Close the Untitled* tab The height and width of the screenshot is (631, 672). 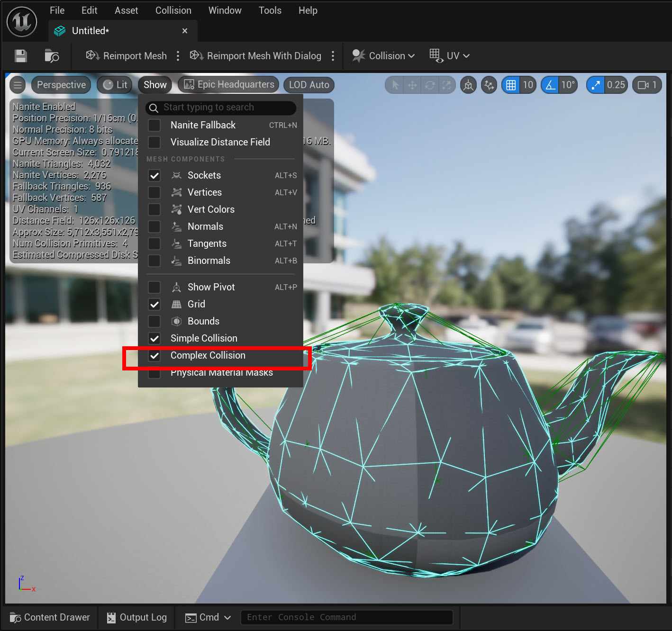pyautogui.click(x=185, y=31)
